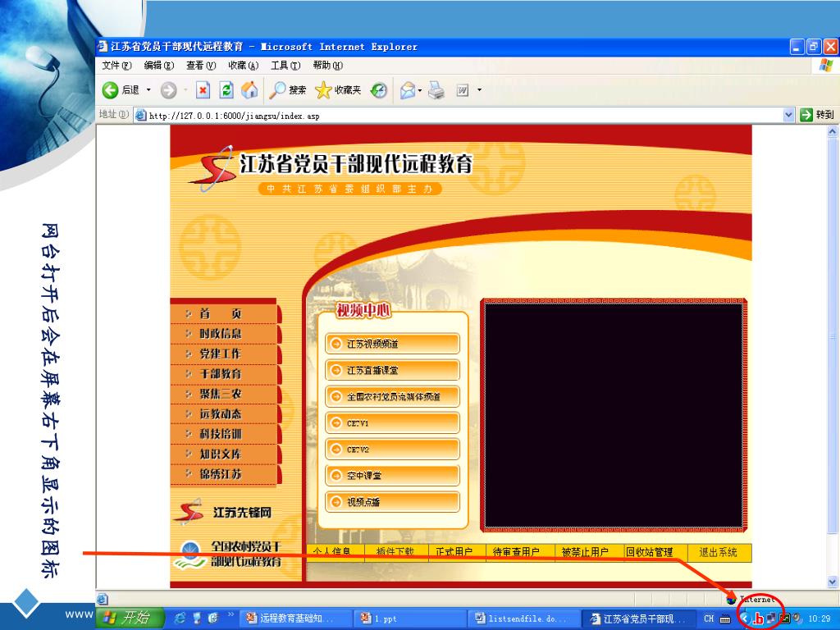Open the 工具(T) menu
This screenshot has width=840, height=630.
tap(285, 66)
